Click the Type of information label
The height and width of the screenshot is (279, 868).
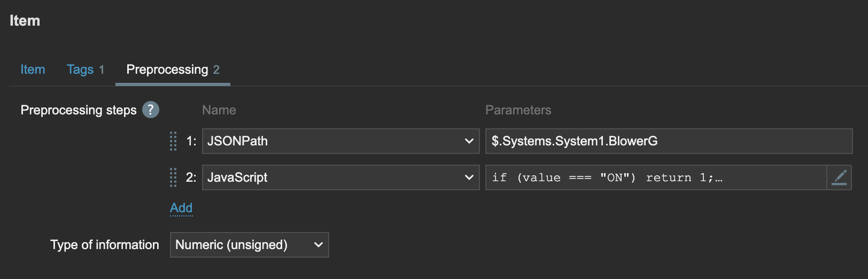click(105, 245)
